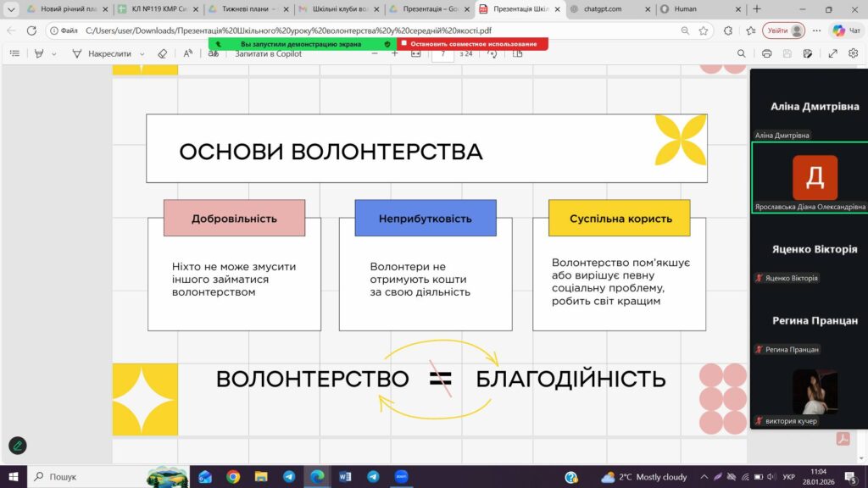Toggle the highlighter tool in PDF toolbar

39,53
